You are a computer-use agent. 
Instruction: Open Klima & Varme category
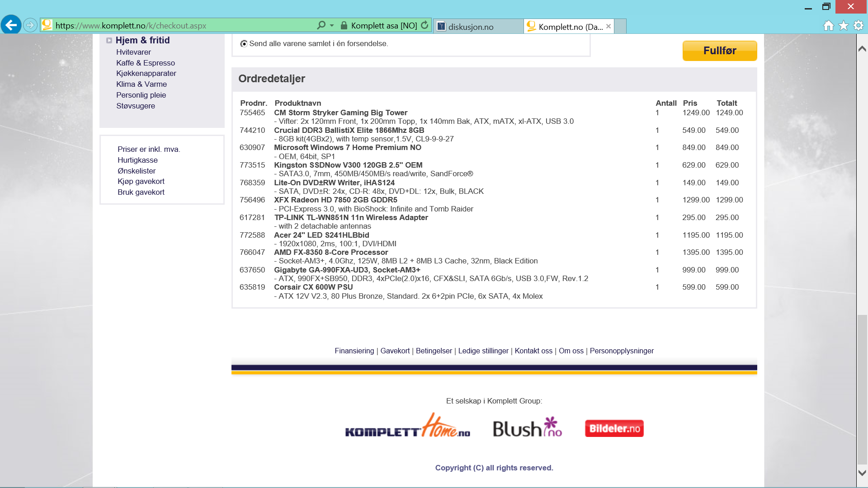click(142, 84)
